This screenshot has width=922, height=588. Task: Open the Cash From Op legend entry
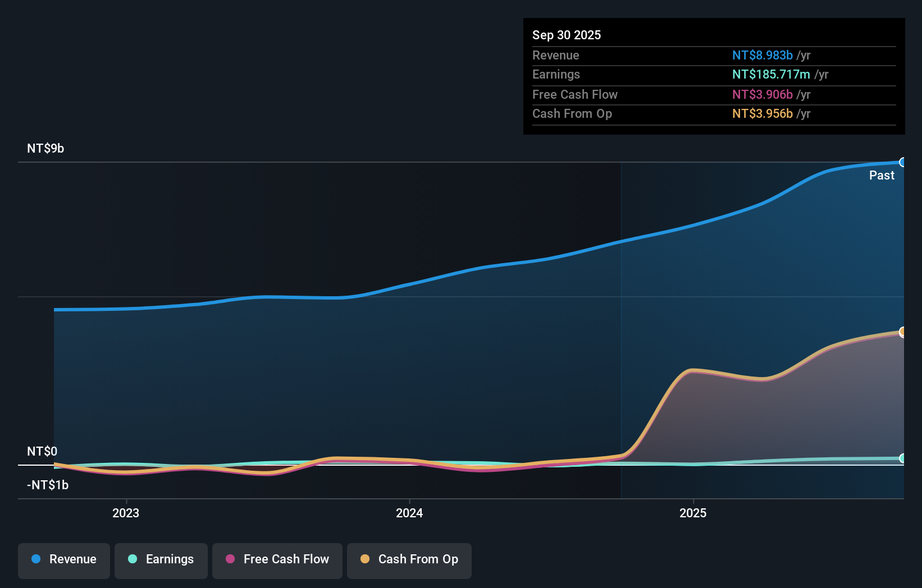point(409,559)
